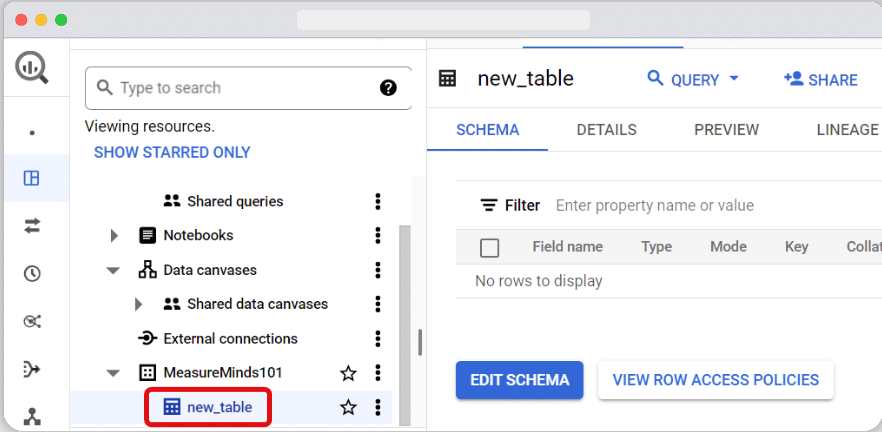
Task: Click SHOW STARRED ONLY link
Action: [172, 152]
